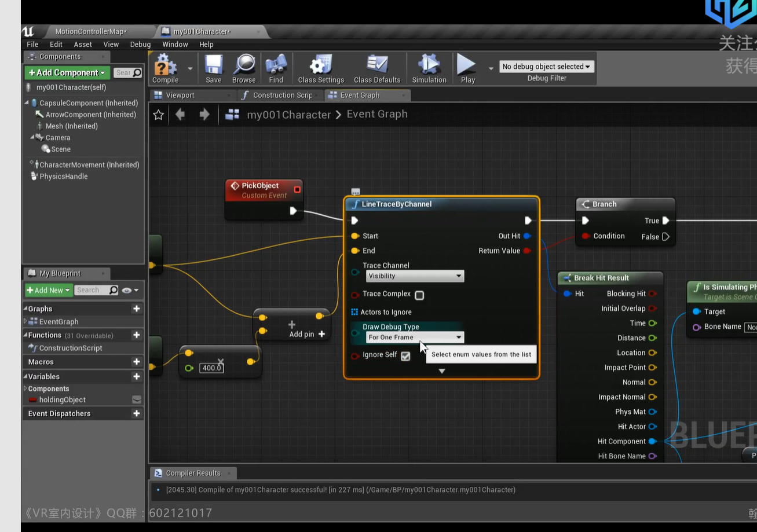The height and width of the screenshot is (532, 757).
Task: Collapse CapsuleComponent (Inherited) tree arrow
Action: (x=27, y=103)
